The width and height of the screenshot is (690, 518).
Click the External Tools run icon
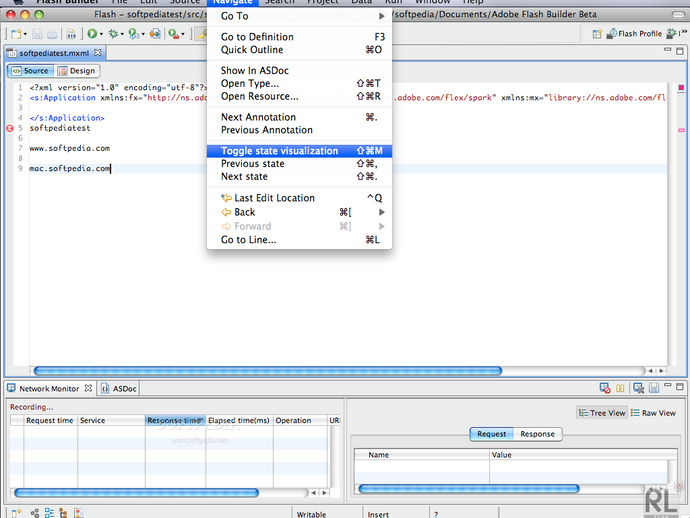point(173,33)
